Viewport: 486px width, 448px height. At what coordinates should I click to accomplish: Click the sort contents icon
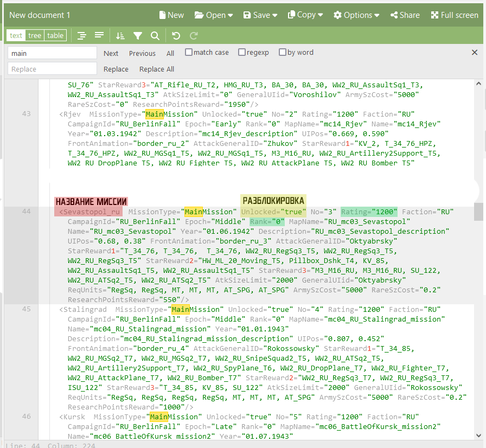click(x=120, y=36)
